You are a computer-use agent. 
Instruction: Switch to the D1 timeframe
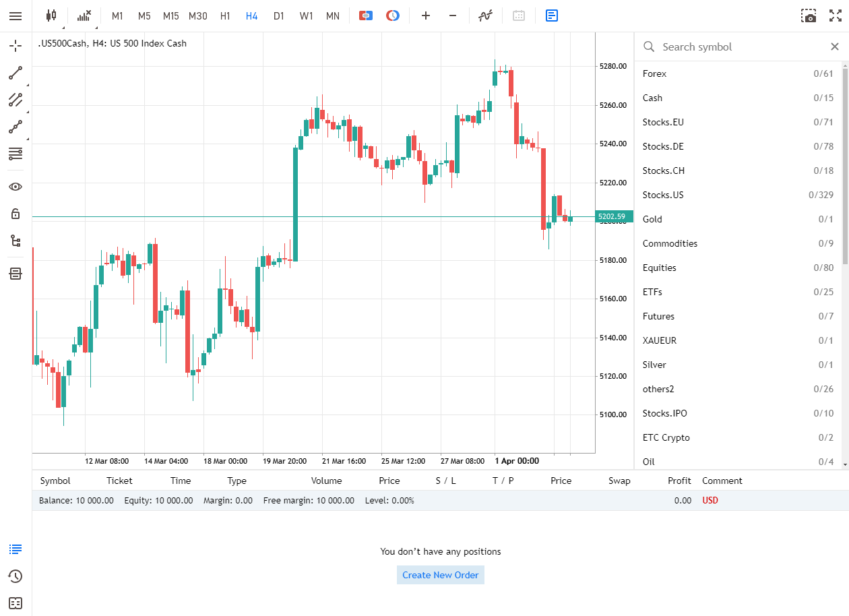click(279, 16)
